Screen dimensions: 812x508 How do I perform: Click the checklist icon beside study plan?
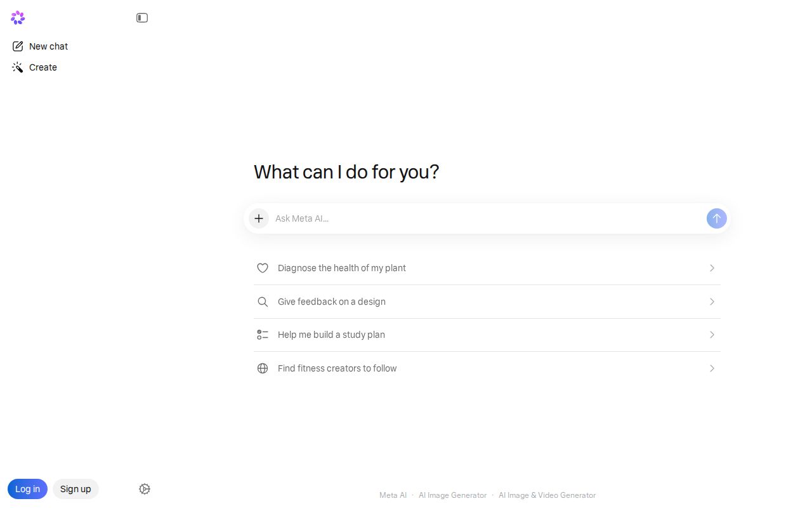263,335
